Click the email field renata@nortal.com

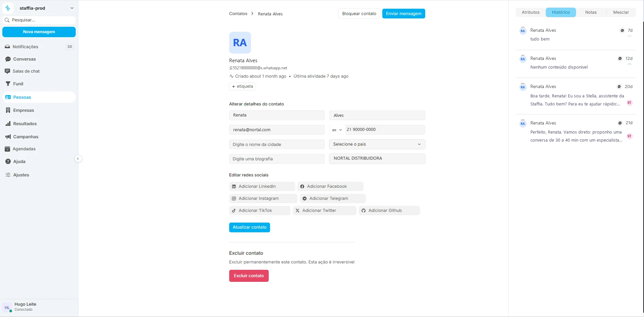pos(277,130)
